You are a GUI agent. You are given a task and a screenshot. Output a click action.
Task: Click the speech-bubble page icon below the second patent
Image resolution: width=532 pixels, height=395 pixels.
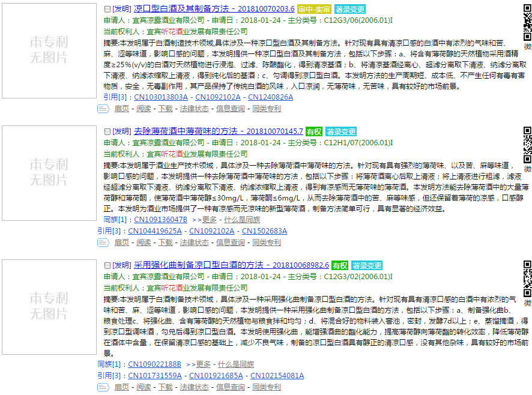coord(104,243)
